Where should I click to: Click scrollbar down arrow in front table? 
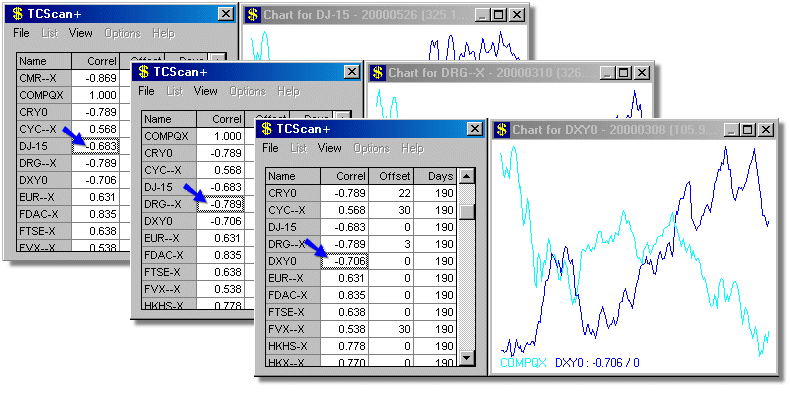467,358
